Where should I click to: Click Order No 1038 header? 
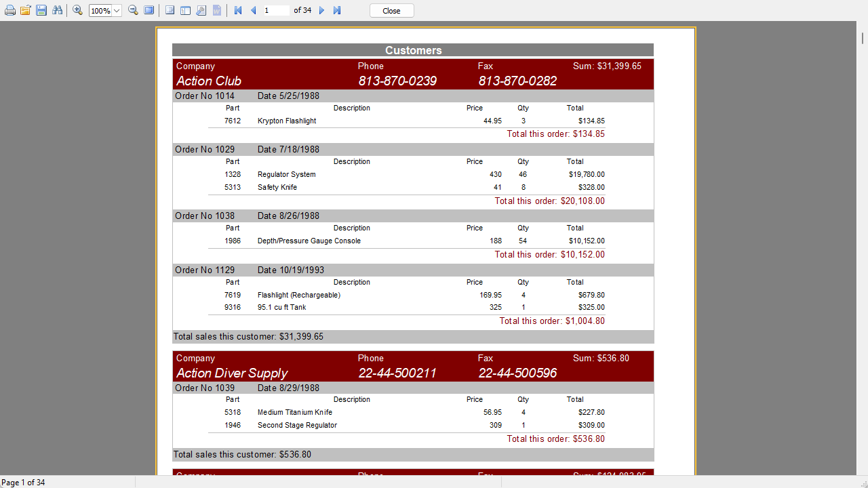coord(205,216)
